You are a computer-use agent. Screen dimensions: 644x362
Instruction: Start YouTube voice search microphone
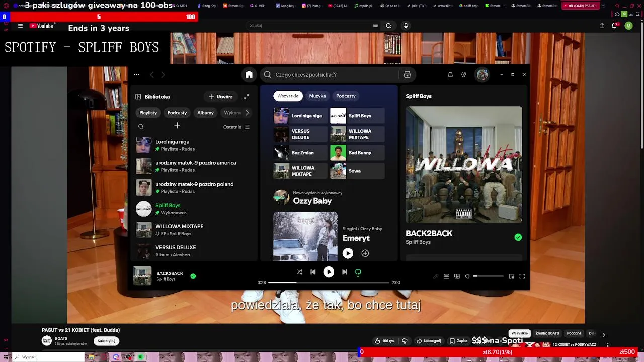(406, 26)
